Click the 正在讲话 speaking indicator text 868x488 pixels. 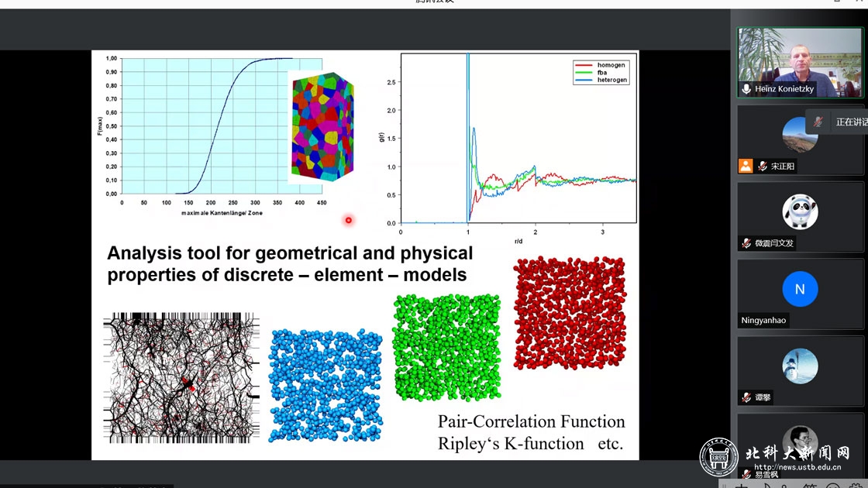coord(851,122)
